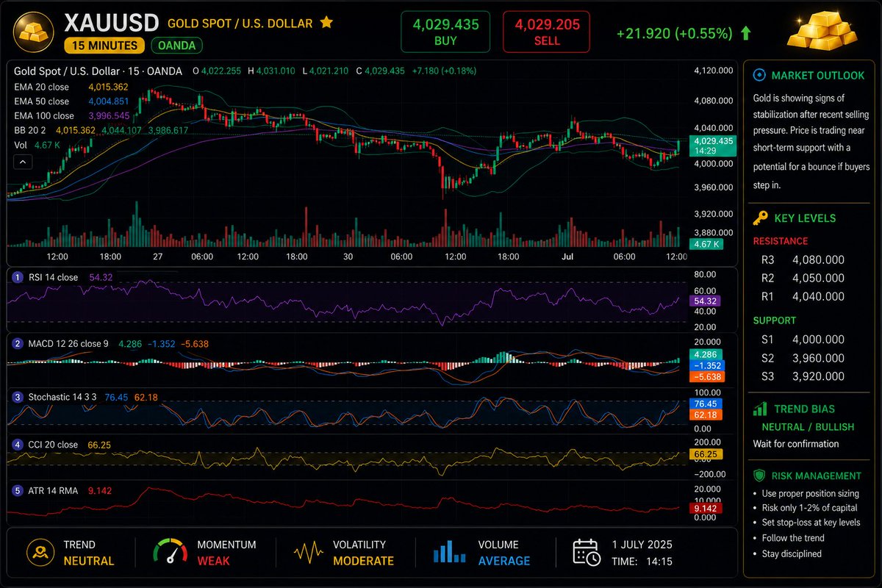882x588 pixels.
Task: Click the blue 76.45 Stochastic value tag
Action: tap(707, 404)
